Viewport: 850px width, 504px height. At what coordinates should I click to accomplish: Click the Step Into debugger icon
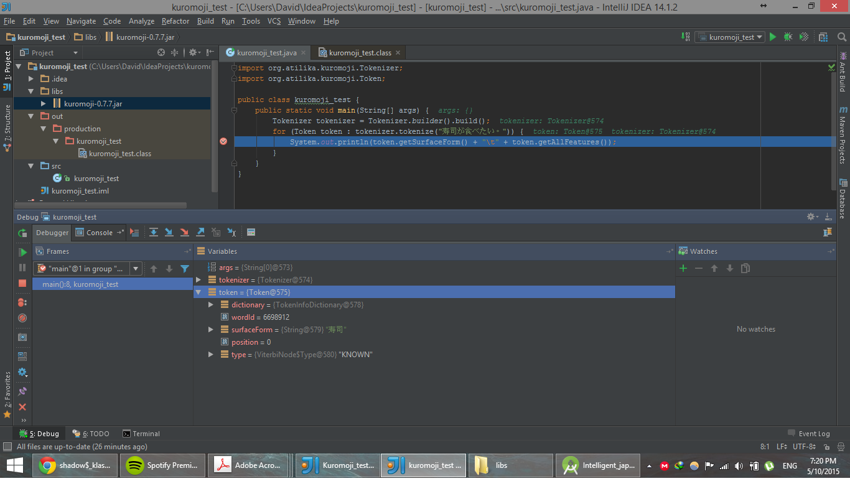[169, 232]
